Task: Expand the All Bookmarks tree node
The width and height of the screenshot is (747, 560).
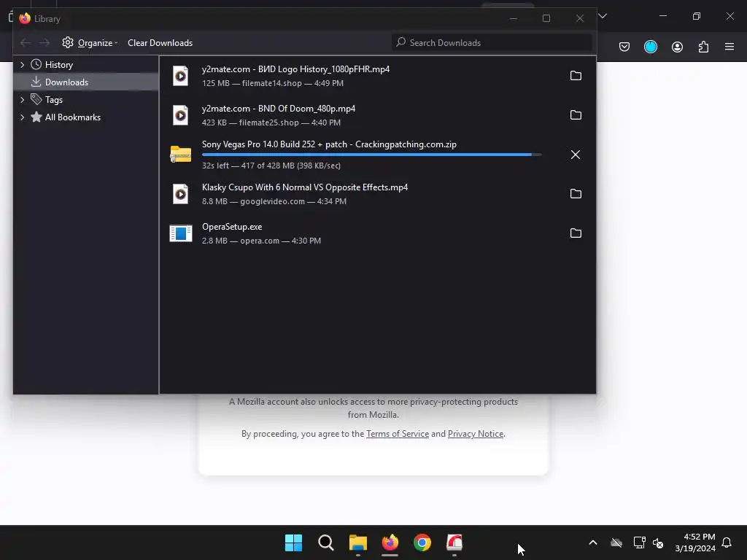Action: 22,117
